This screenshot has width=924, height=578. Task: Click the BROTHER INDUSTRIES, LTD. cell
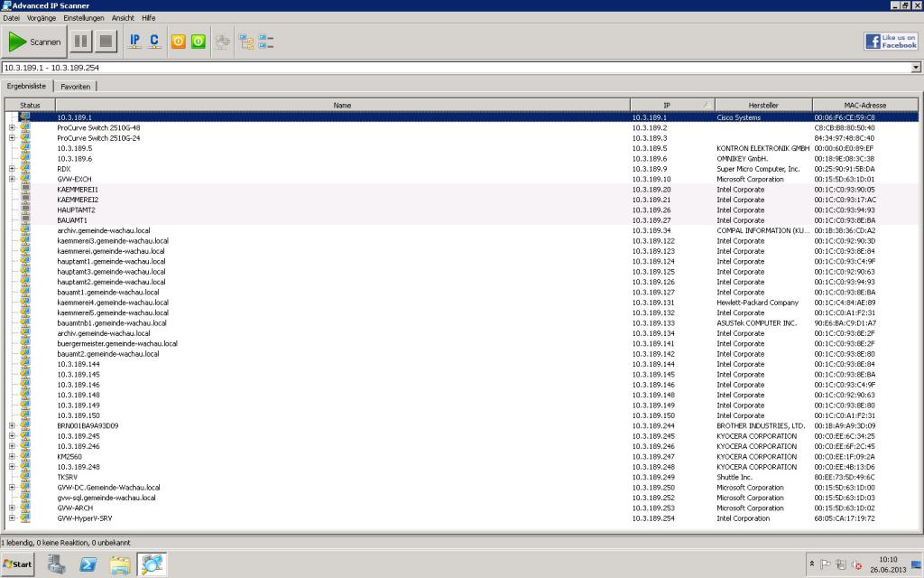761,426
